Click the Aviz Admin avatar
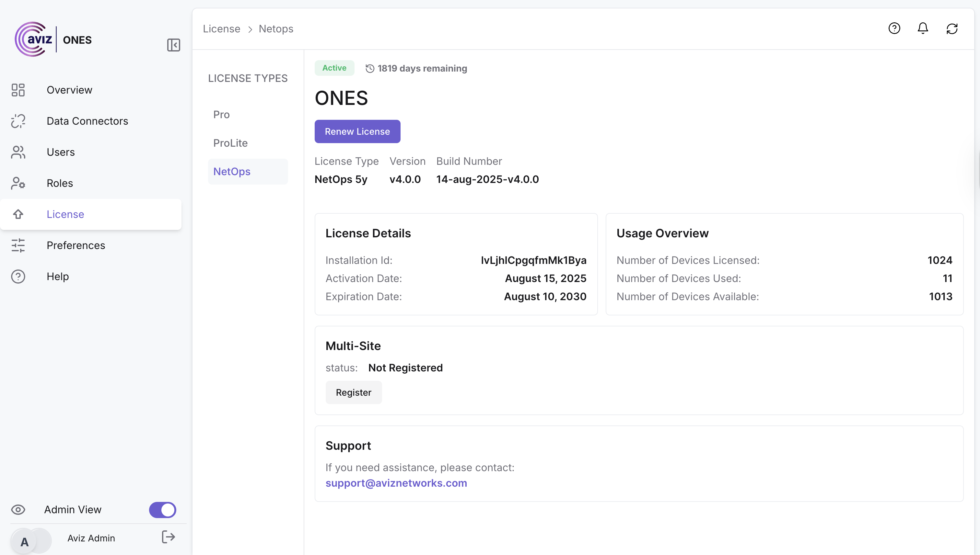Screen dimensions: 980x555 pos(24,541)
